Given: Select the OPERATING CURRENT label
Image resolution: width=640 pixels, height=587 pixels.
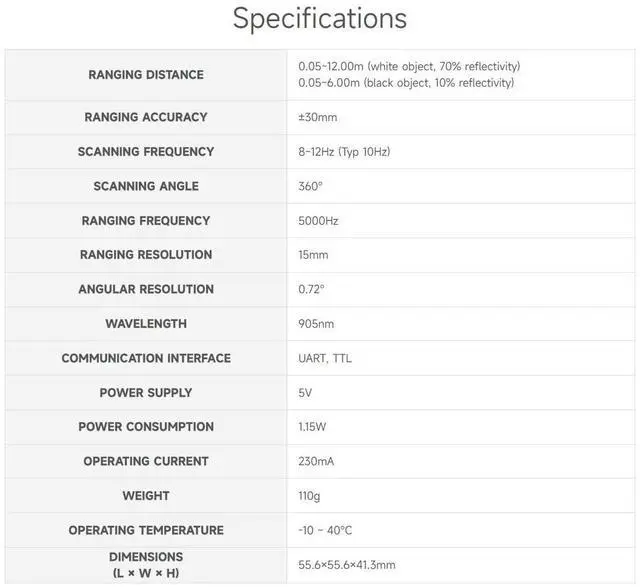Looking at the screenshot, I should 146,461.
